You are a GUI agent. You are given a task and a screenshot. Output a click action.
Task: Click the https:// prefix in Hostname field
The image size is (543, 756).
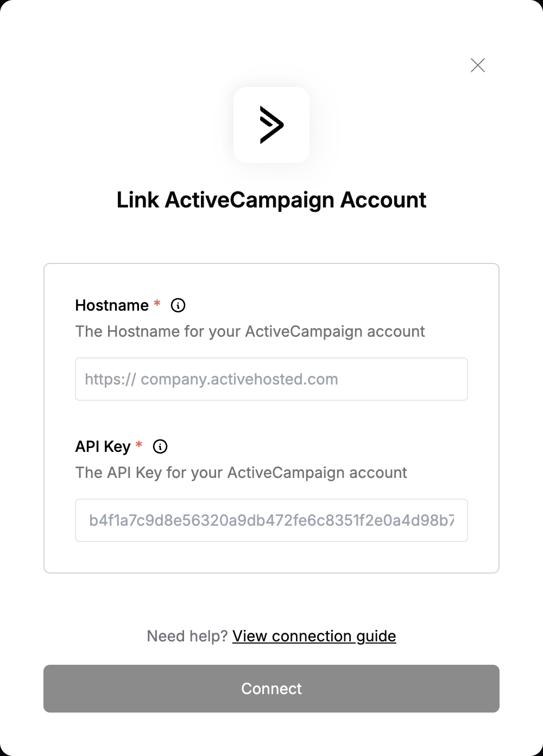tap(110, 379)
